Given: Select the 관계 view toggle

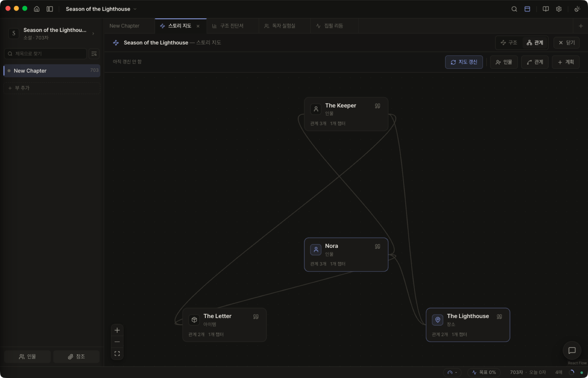Looking at the screenshot, I should coord(535,43).
